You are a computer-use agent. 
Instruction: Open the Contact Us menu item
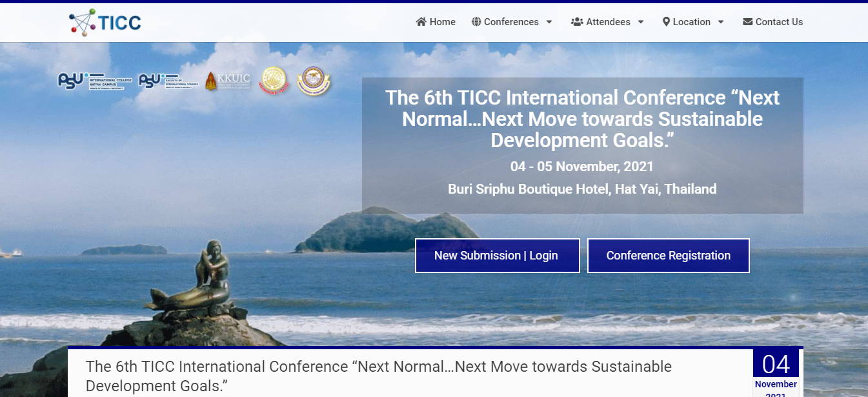[779, 22]
